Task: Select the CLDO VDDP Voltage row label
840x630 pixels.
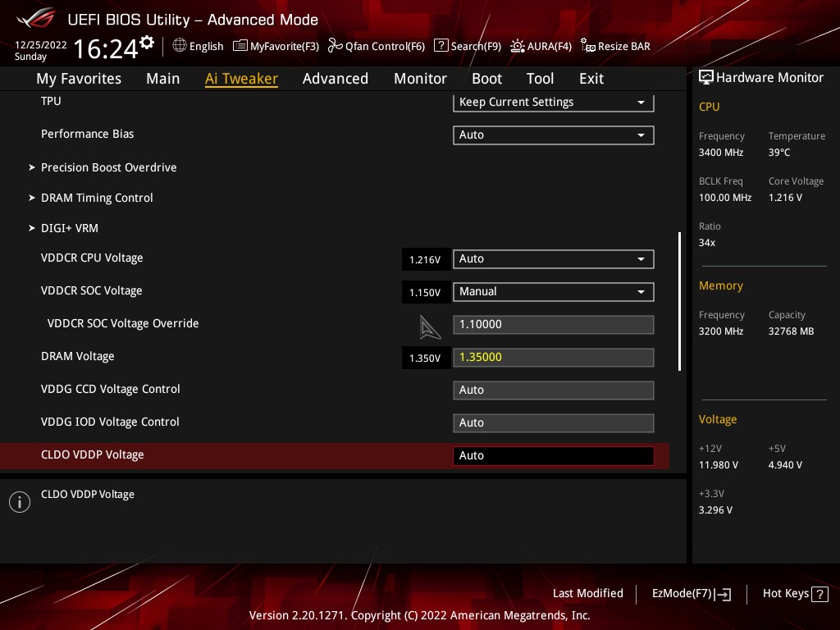Action: point(92,454)
